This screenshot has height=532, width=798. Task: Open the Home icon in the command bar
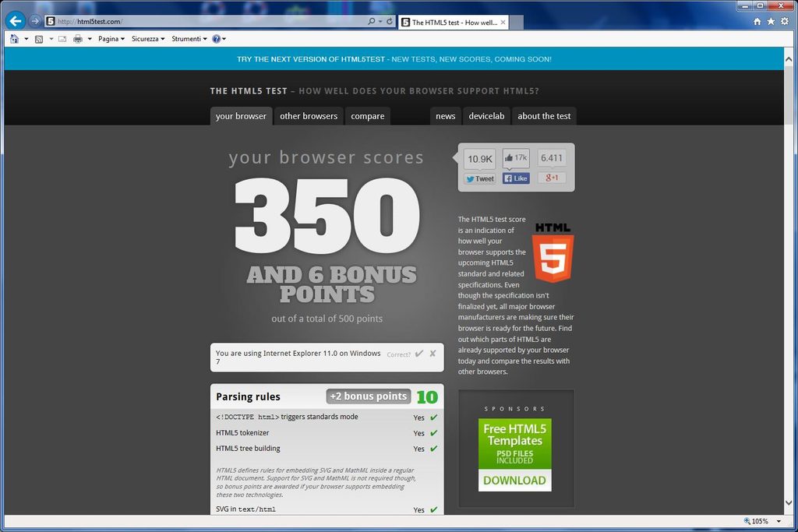click(x=14, y=39)
